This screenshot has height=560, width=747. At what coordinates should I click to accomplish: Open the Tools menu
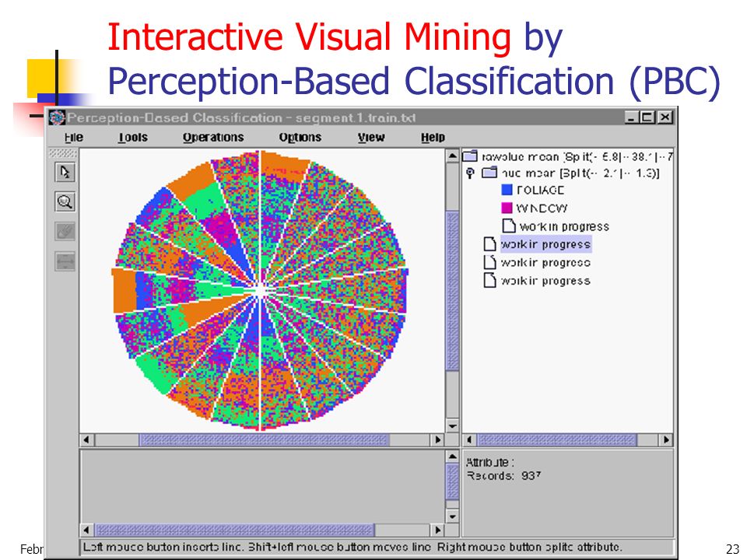(133, 137)
